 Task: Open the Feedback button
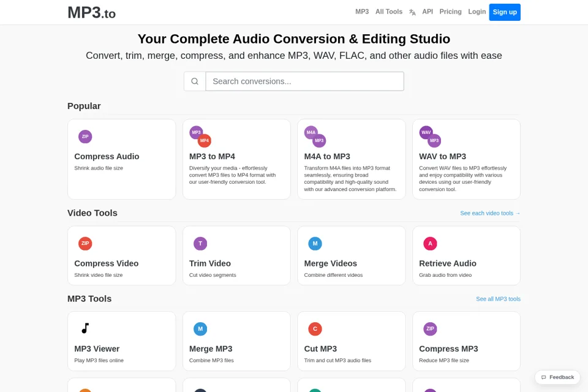[557, 377]
